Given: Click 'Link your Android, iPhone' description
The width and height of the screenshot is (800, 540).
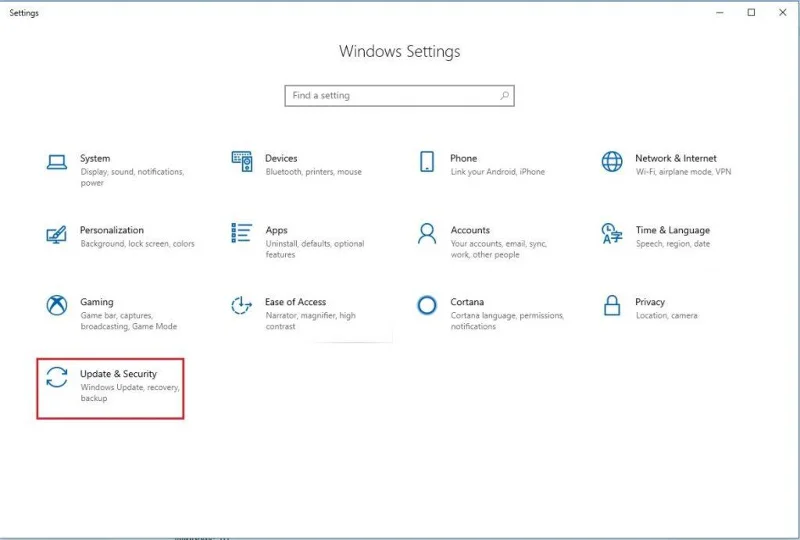Looking at the screenshot, I should pos(497,172).
